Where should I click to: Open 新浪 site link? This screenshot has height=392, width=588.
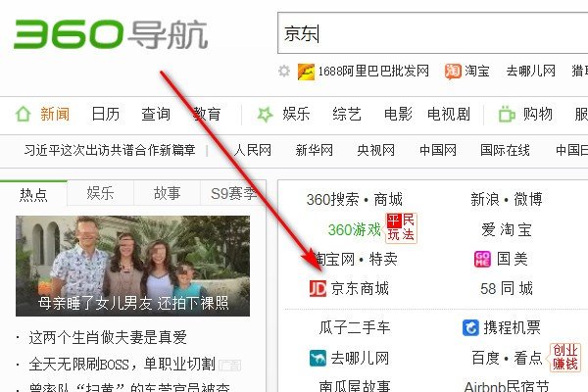coord(485,199)
